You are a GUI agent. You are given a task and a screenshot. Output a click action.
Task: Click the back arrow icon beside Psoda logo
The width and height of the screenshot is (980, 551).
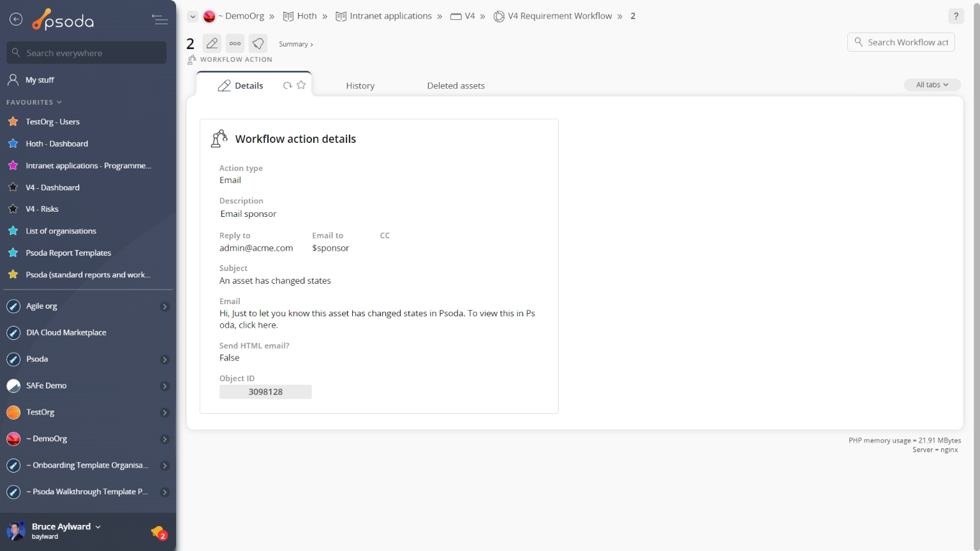click(x=16, y=20)
